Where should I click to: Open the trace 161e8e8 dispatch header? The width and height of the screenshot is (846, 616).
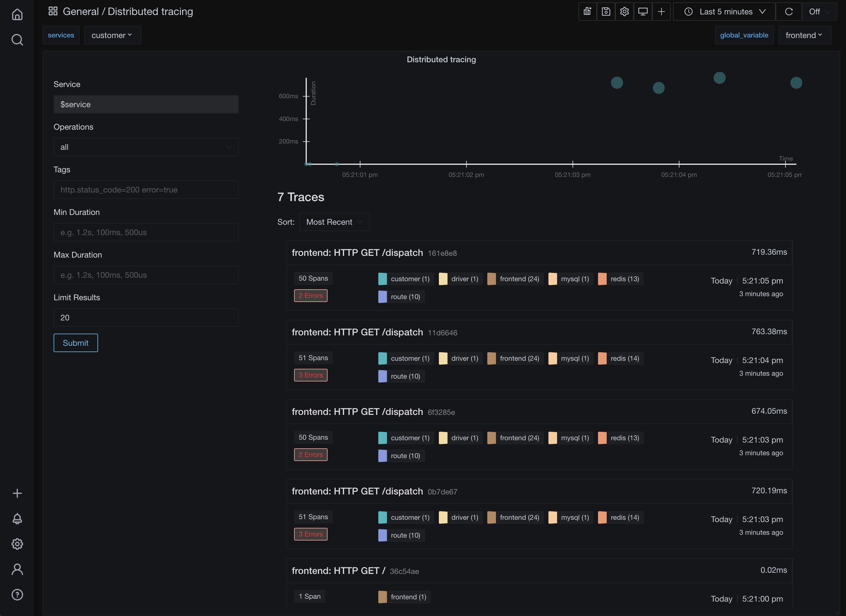pos(357,252)
